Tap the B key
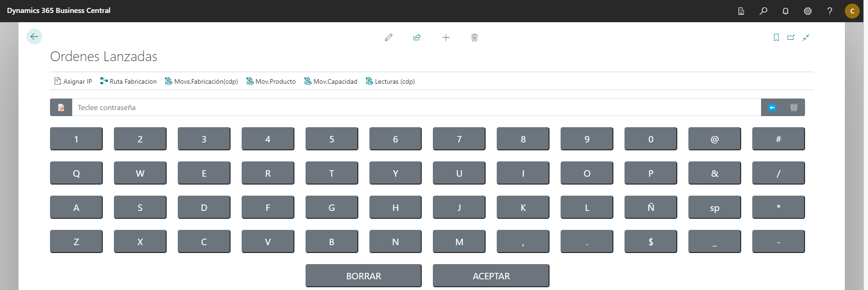868x290 pixels. [x=331, y=241]
